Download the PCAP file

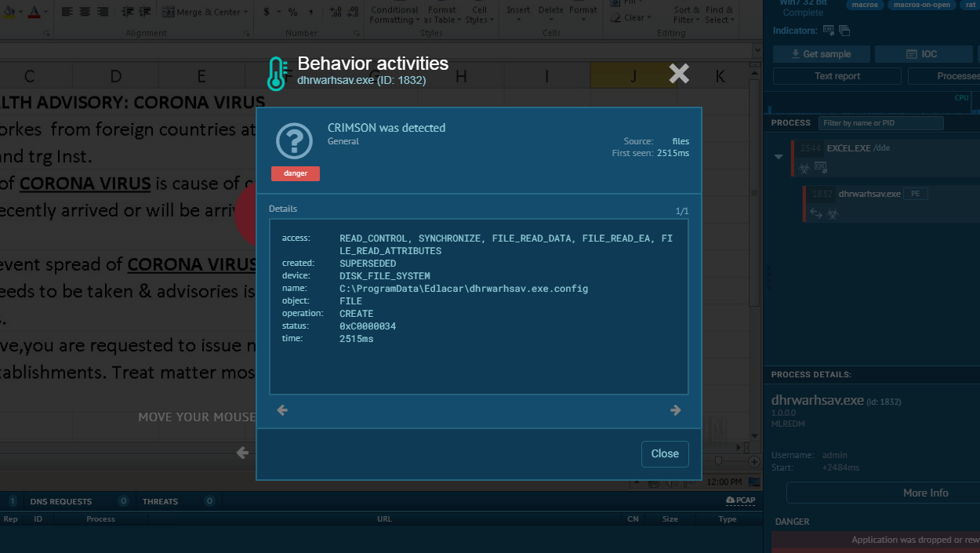point(741,500)
